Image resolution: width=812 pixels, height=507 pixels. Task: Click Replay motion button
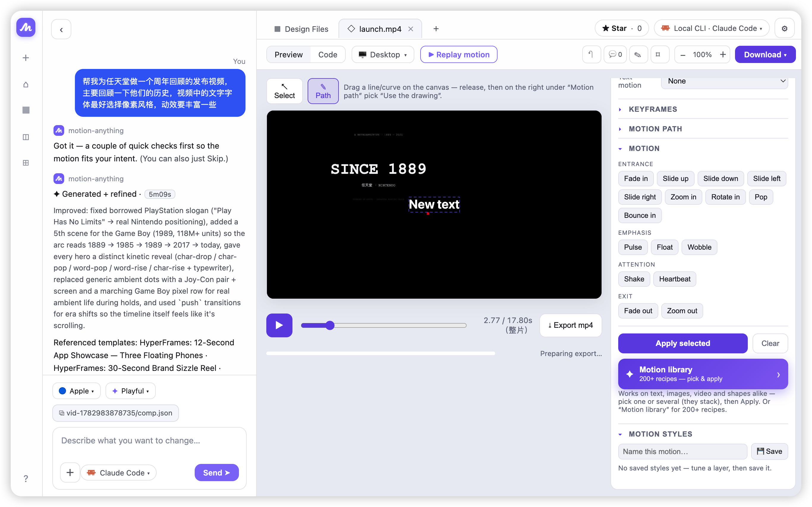459,54
